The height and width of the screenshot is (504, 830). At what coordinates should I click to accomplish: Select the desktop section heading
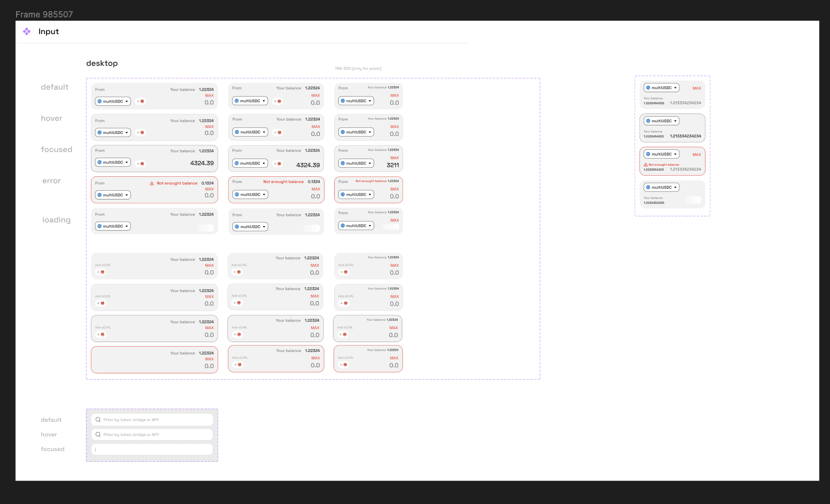(102, 63)
